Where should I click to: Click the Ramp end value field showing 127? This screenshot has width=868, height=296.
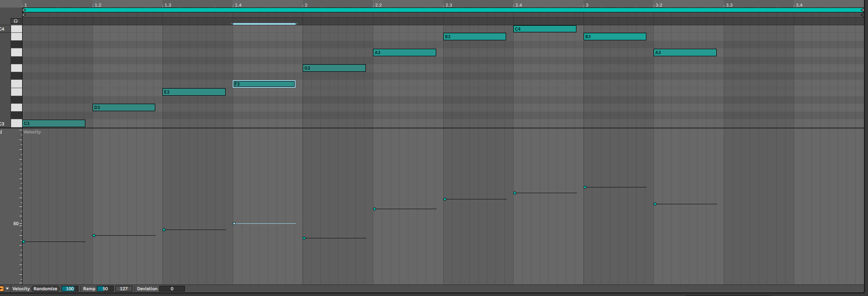pyautogui.click(x=124, y=289)
